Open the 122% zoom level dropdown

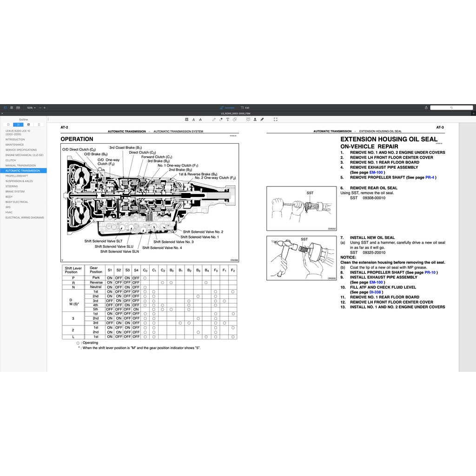(x=31, y=107)
